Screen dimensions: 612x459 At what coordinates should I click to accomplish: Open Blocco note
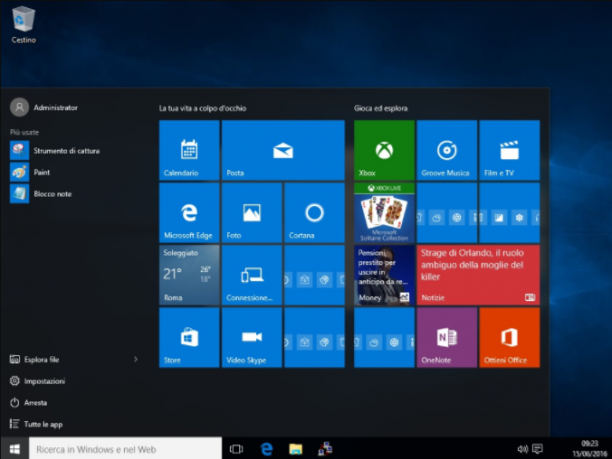[x=41, y=194]
